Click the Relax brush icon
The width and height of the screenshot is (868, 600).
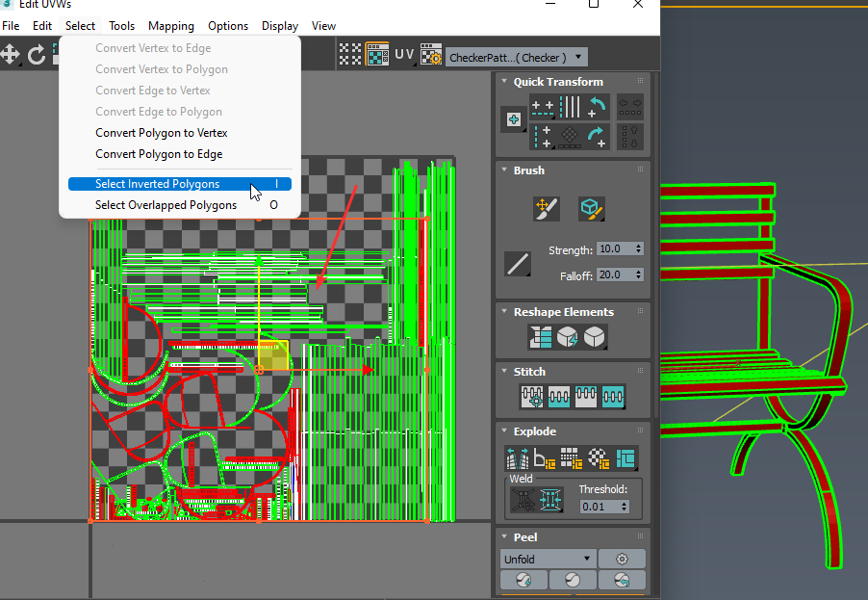point(590,208)
